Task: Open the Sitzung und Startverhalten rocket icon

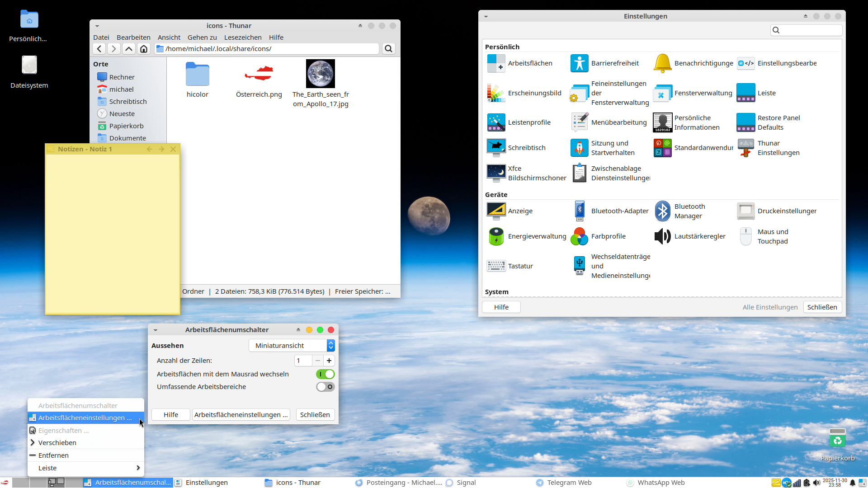Action: tap(579, 148)
